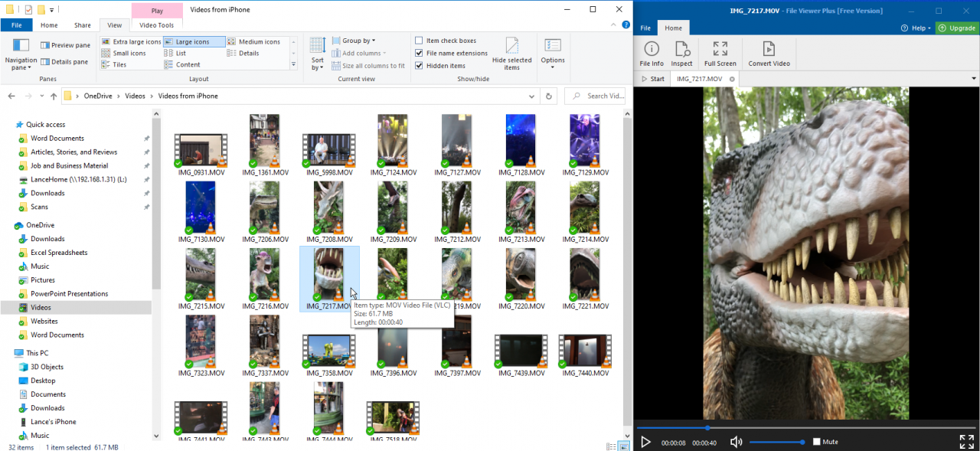980x451 pixels.
Task: Uncheck File name extensions checkbox
Action: pos(419,54)
